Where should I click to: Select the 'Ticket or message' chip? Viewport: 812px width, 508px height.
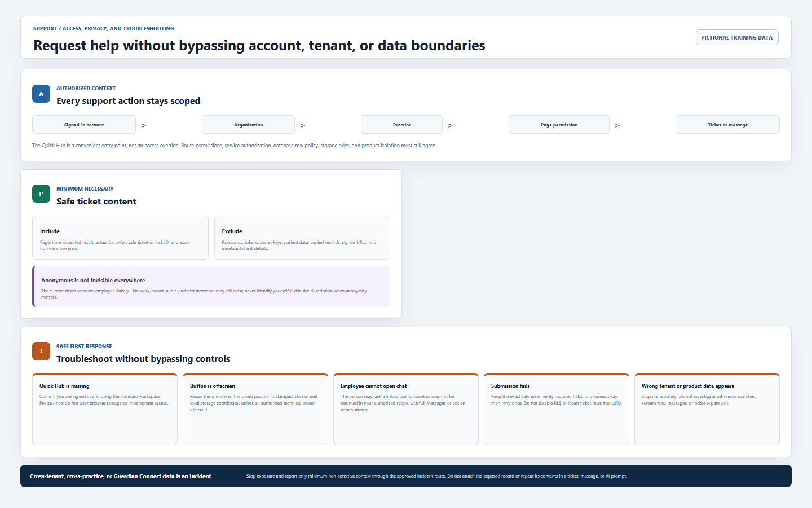pyautogui.click(x=727, y=125)
